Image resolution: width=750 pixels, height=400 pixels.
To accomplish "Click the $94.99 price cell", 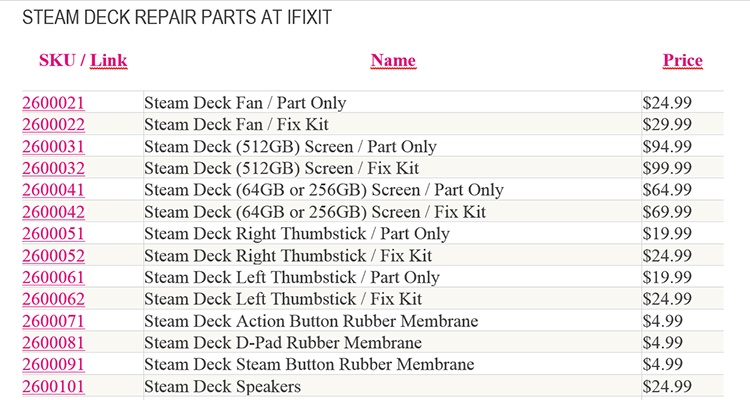I will click(x=667, y=146).
